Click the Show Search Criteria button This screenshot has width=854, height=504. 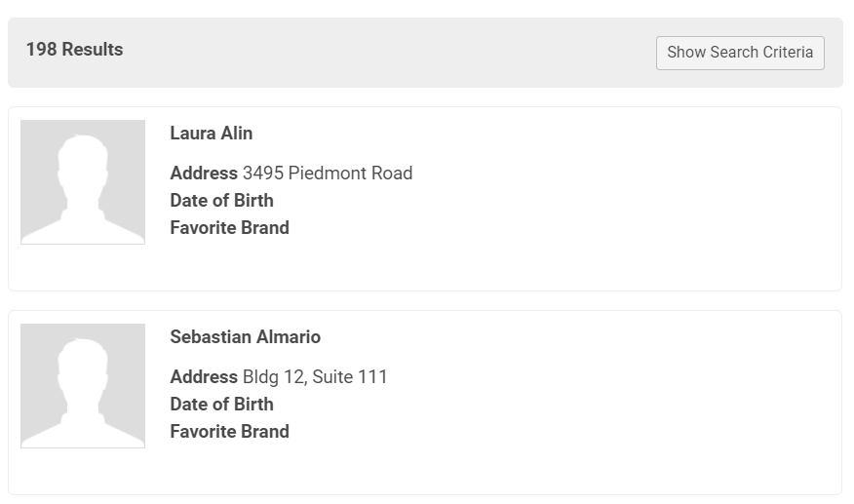(x=740, y=53)
